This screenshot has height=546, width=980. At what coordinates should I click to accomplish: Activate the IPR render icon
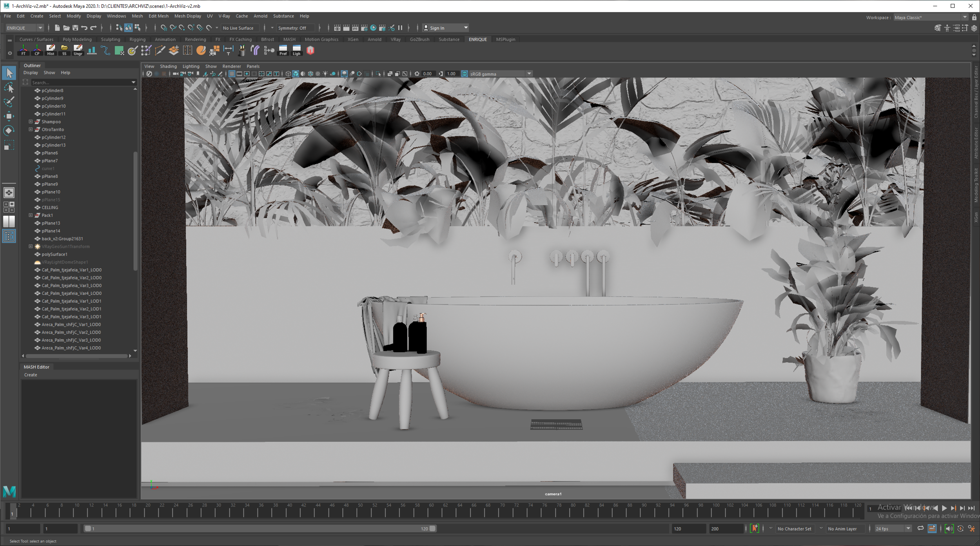coord(355,28)
